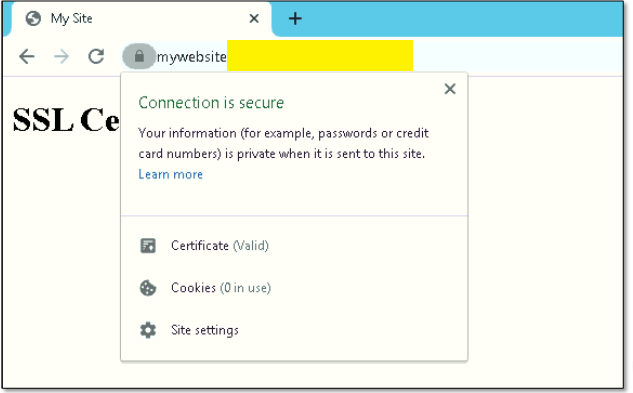Click the certificate icon in popup
This screenshot has height=393, width=633.
tap(148, 246)
